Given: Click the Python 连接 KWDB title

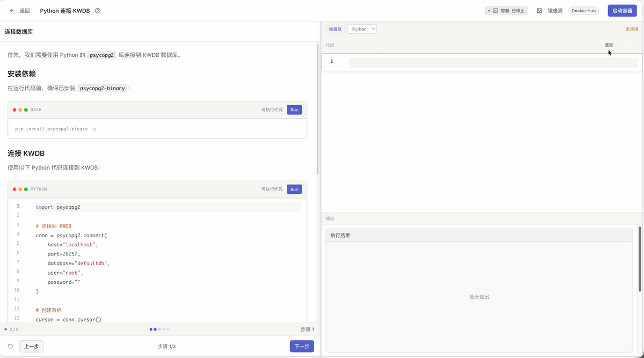Looking at the screenshot, I should click(65, 11).
